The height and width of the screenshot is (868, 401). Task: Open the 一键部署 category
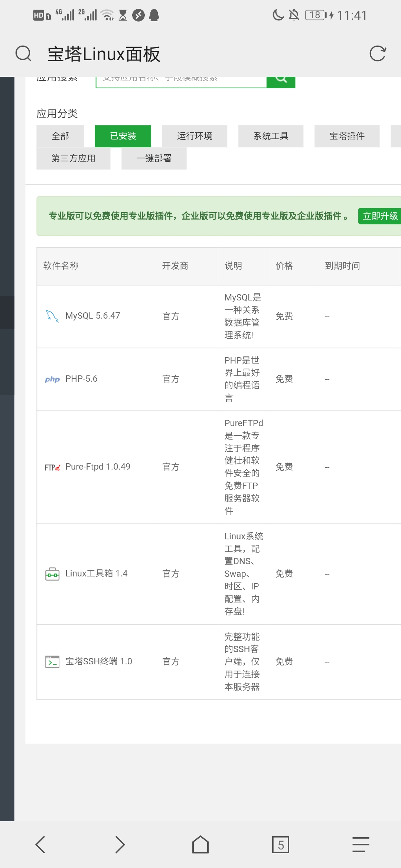(x=154, y=158)
